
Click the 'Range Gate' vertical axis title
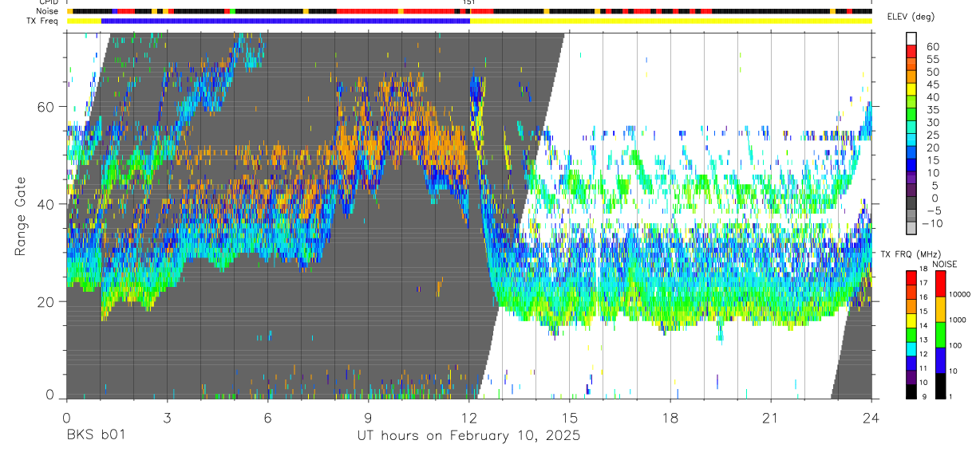(x=20, y=216)
